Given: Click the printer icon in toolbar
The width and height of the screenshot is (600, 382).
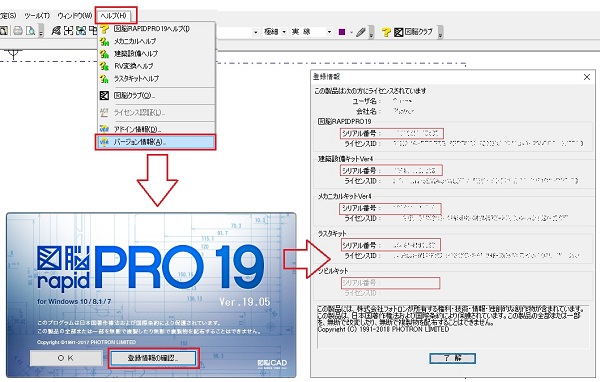Looking at the screenshot, I should pyautogui.click(x=18, y=31).
